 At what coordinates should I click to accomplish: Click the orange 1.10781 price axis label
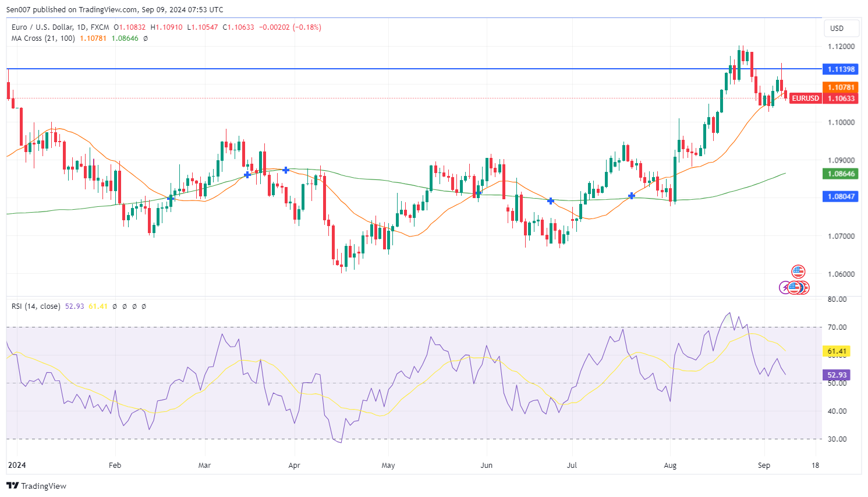pos(841,87)
